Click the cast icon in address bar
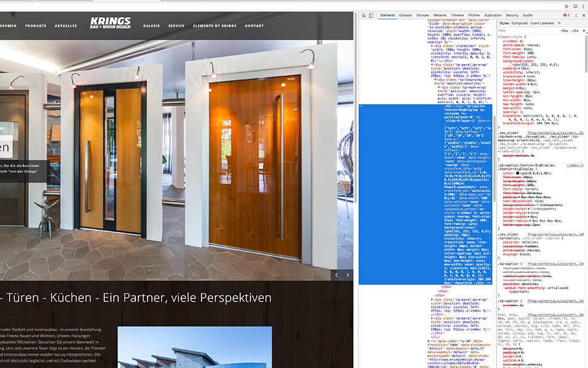This screenshot has width=588, height=368. 575,6
